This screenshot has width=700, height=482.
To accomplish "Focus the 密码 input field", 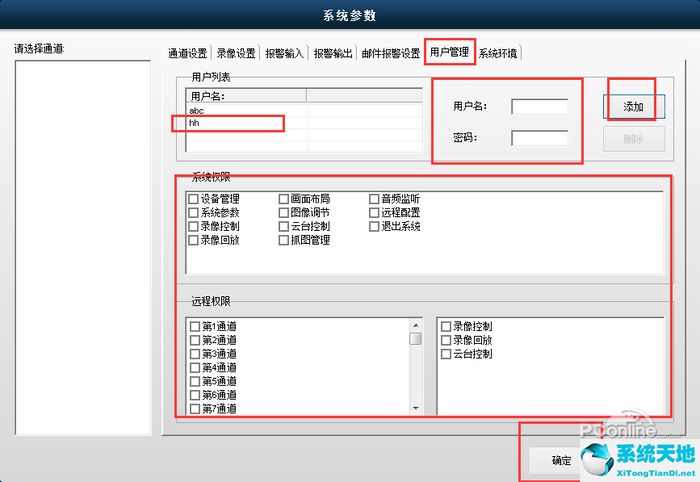I will pos(539,138).
